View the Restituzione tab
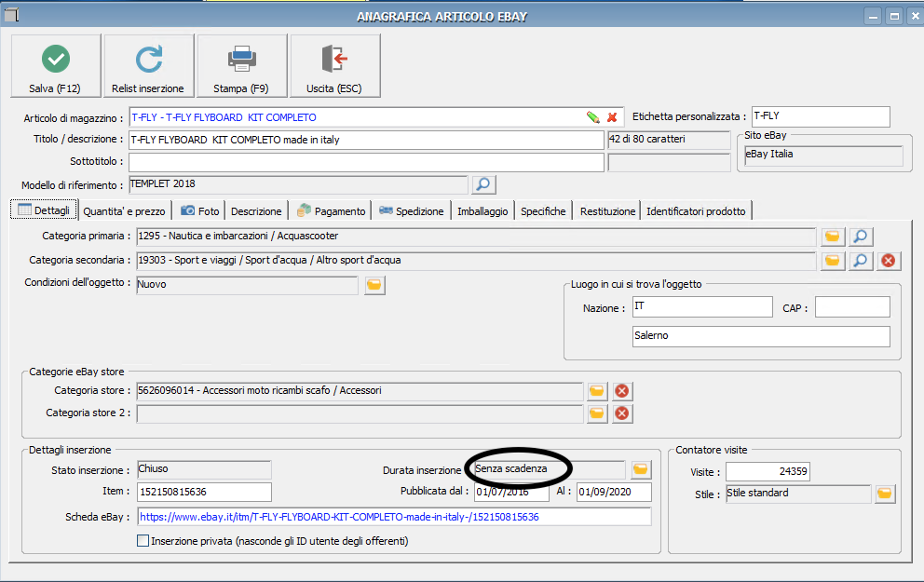Viewport: 924px width, 582px height. 607,210
